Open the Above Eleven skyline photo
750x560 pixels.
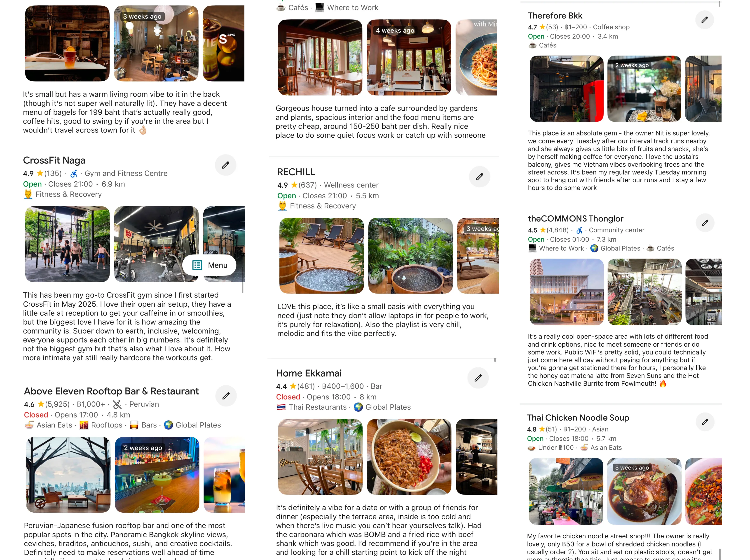[68, 475]
